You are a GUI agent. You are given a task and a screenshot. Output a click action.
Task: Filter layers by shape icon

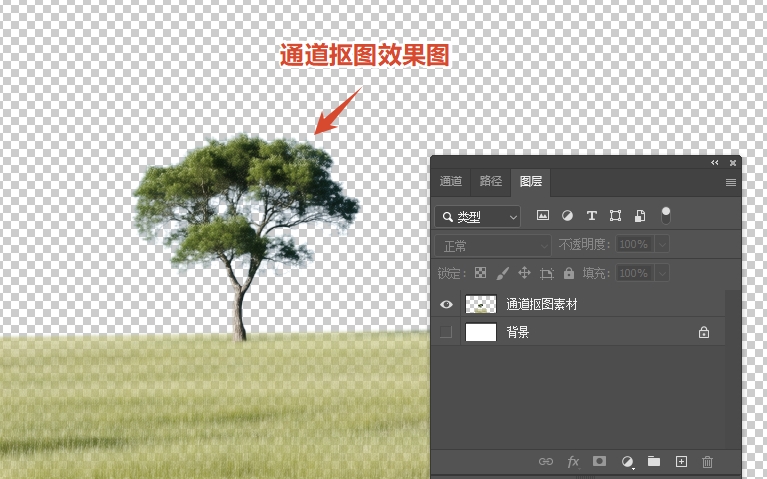point(615,215)
